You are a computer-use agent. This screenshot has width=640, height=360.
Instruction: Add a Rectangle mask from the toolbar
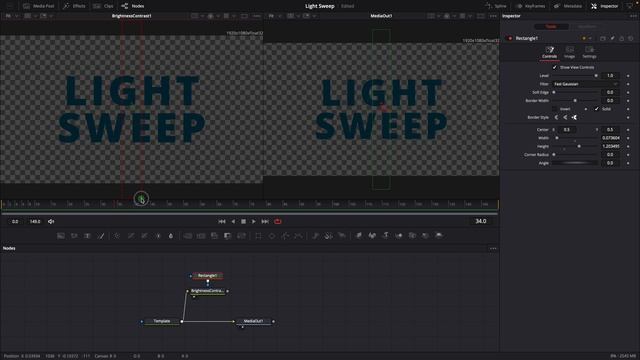pos(258,236)
